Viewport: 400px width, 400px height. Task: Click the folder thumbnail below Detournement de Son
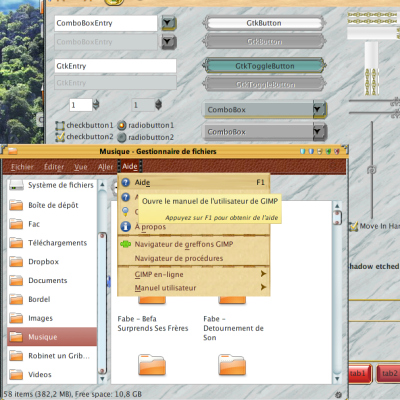point(232,365)
